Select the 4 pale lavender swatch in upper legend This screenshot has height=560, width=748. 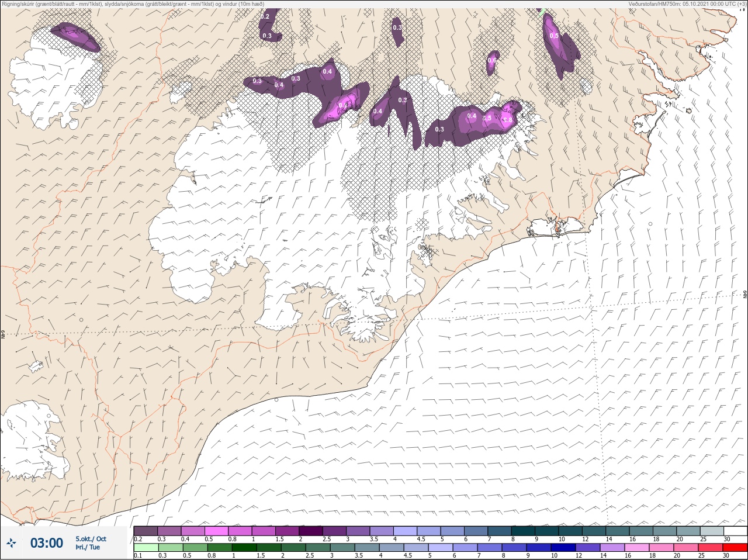[x=405, y=531]
